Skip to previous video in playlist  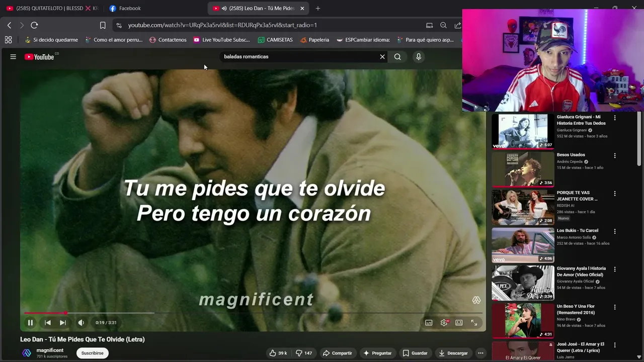pos(47,323)
